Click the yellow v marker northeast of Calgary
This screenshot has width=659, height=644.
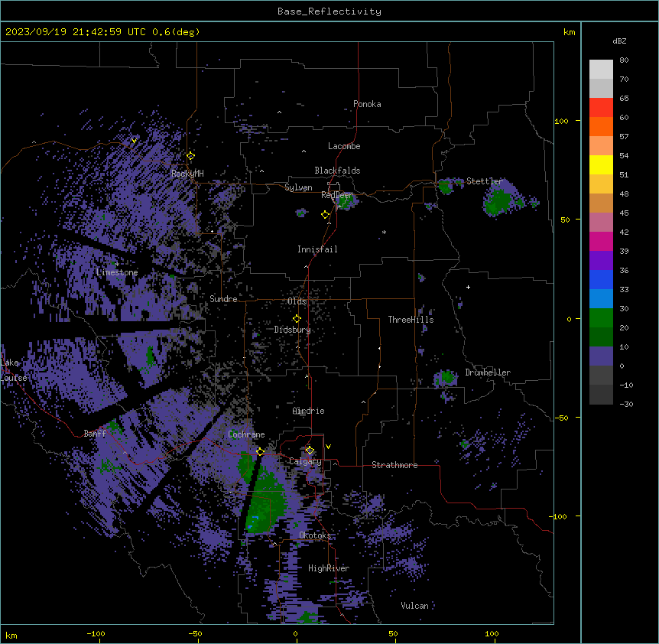coord(328,447)
